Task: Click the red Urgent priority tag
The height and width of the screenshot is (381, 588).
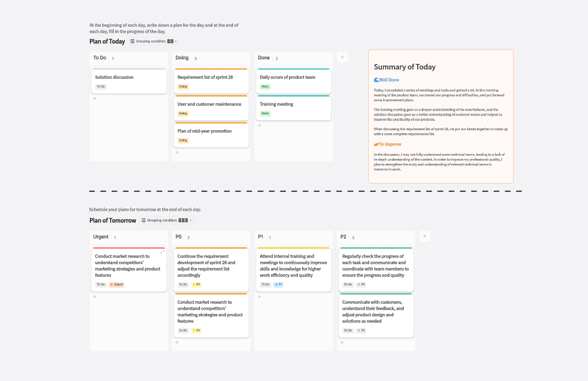Action: [116, 284]
